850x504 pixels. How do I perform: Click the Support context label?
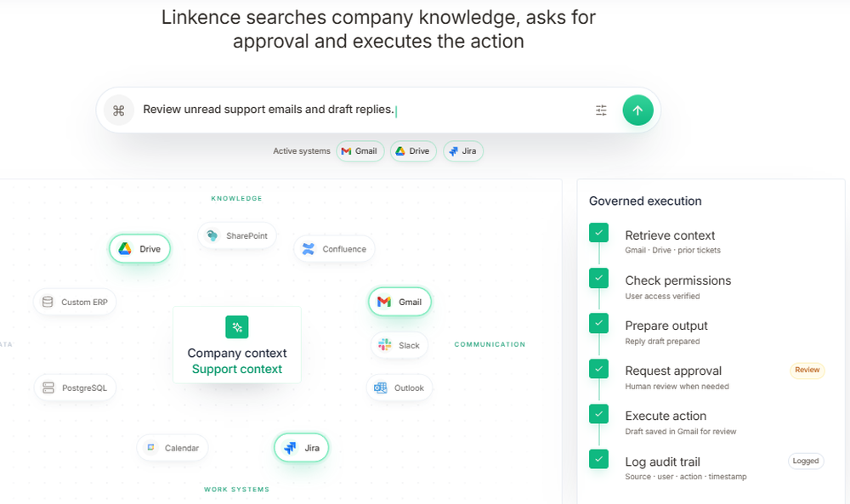click(237, 369)
